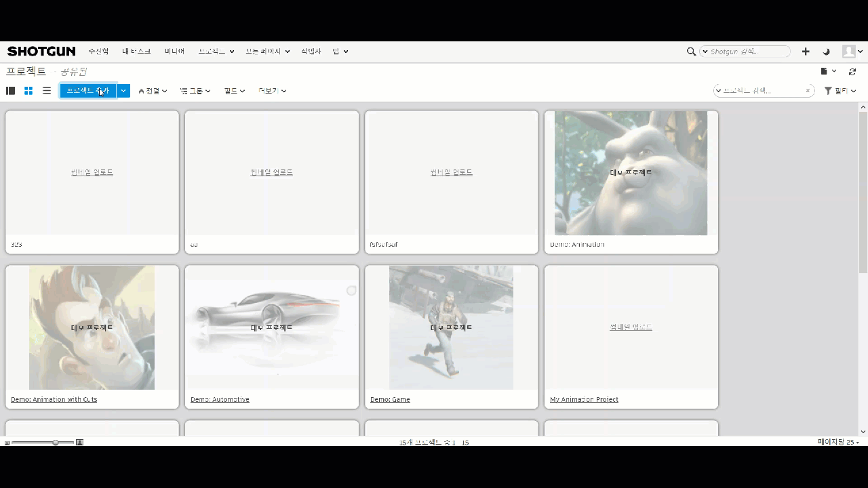Open the 미디어 menu item
Screen dimensions: 868x488
pos(174,51)
